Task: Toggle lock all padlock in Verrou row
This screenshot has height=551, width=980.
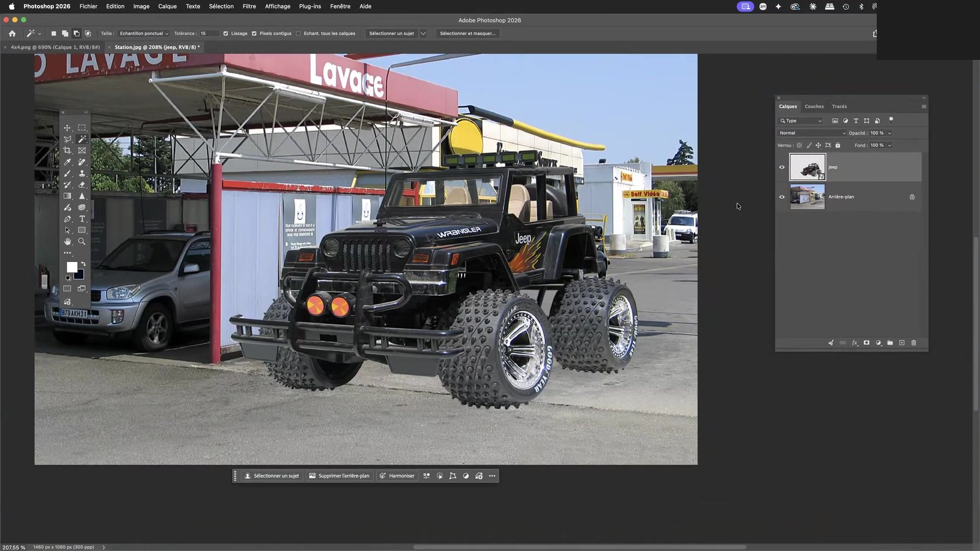Action: tap(838, 145)
